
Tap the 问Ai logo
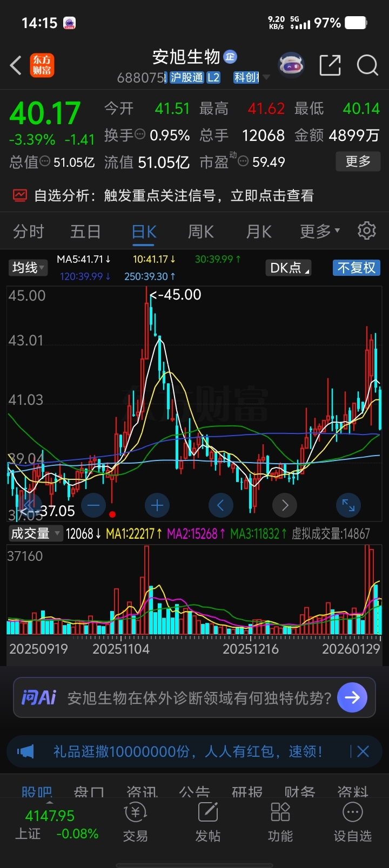point(38,697)
